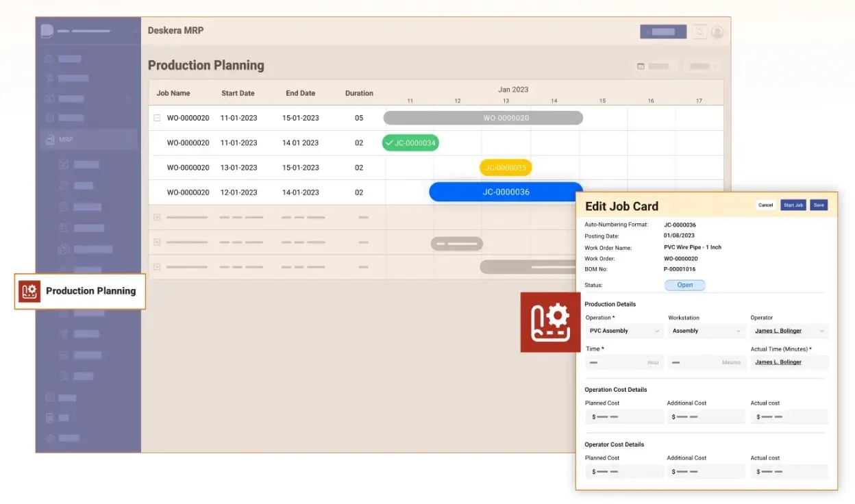Save the job card changes

click(819, 205)
